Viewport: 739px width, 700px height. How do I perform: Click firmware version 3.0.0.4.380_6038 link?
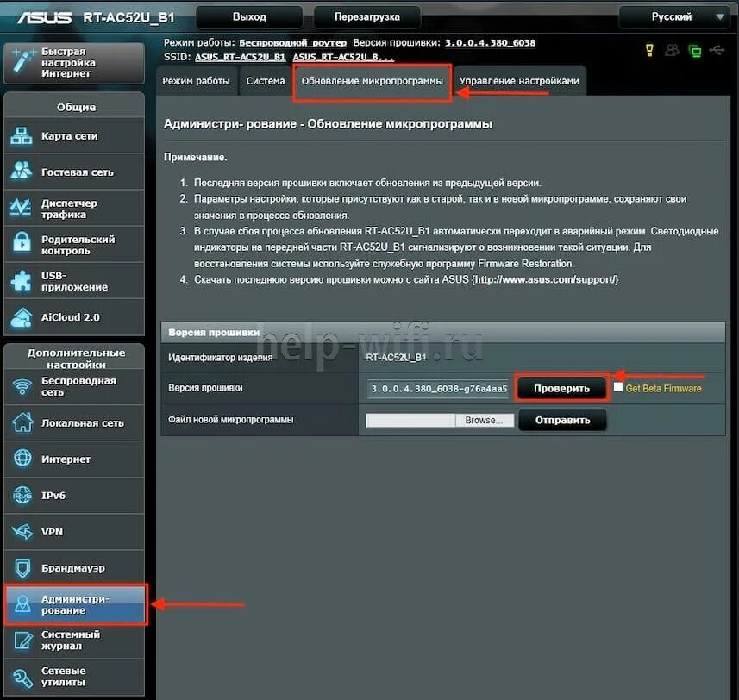point(490,43)
